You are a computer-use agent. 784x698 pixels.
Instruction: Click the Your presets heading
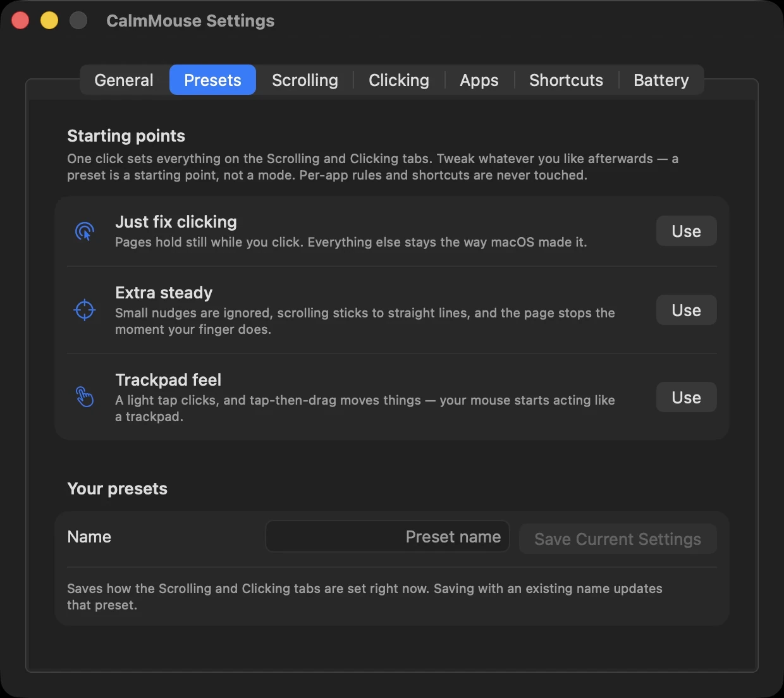pos(117,489)
